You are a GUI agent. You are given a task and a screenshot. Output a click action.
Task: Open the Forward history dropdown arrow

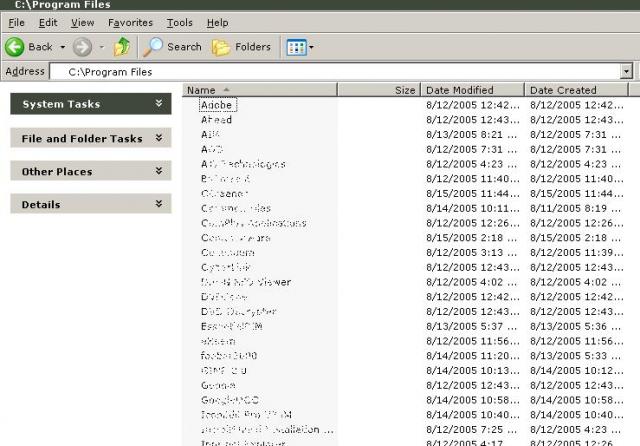(x=102, y=47)
